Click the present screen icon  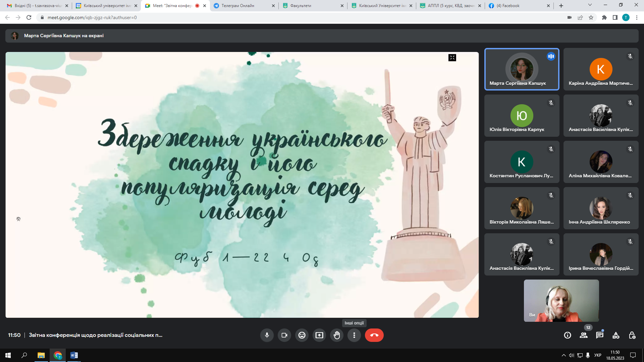(x=319, y=335)
